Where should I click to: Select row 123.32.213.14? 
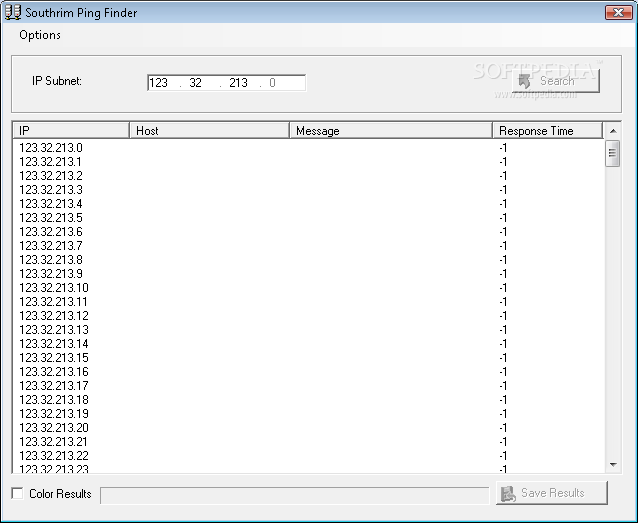pos(308,344)
